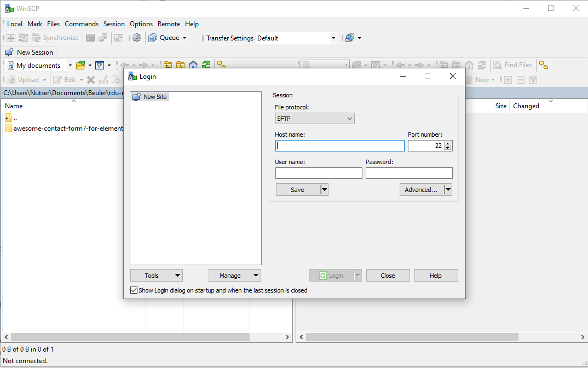Screen dimensions: 588x368
Task: Click the Open in PuTTY icon
Action: (x=103, y=38)
